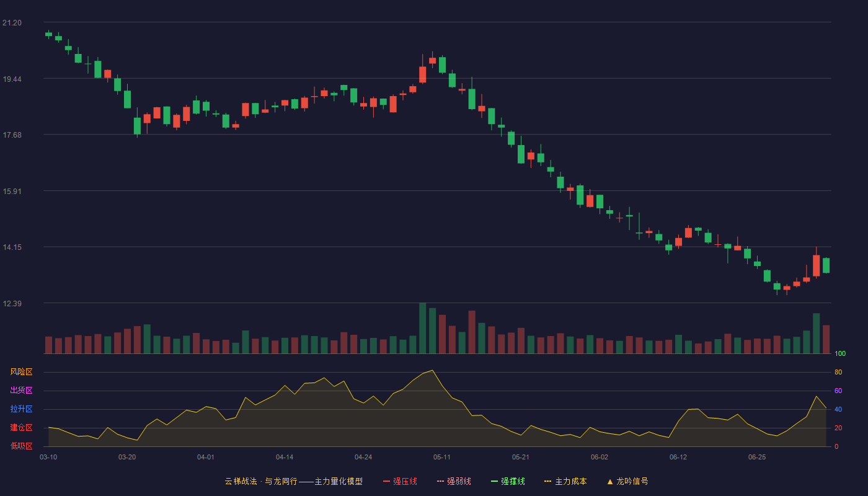Click the tallest volume bar
868x496 pixels.
point(423,328)
